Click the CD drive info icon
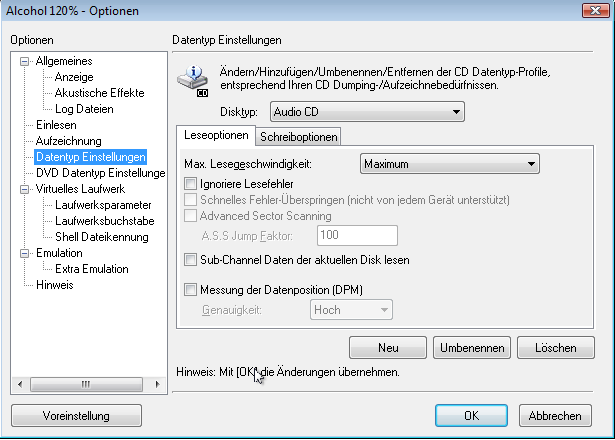Image resolution: width=615 pixels, height=440 pixels. click(x=193, y=81)
